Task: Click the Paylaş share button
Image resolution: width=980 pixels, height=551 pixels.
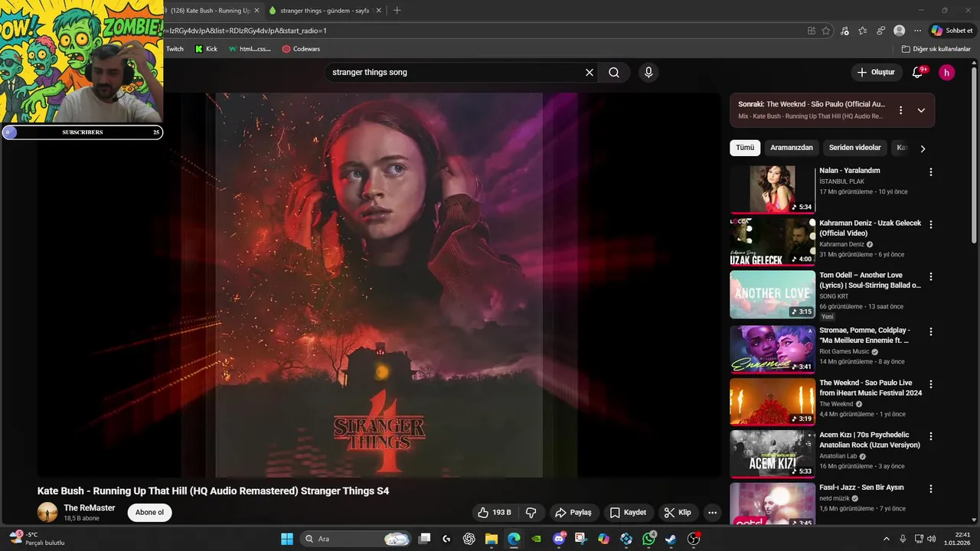Action: (573, 513)
